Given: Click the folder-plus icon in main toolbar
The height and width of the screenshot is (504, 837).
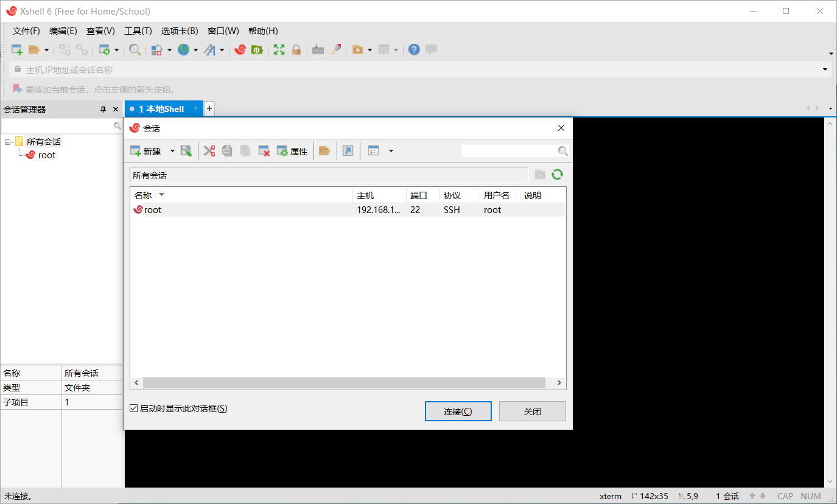Looking at the screenshot, I should (x=358, y=50).
